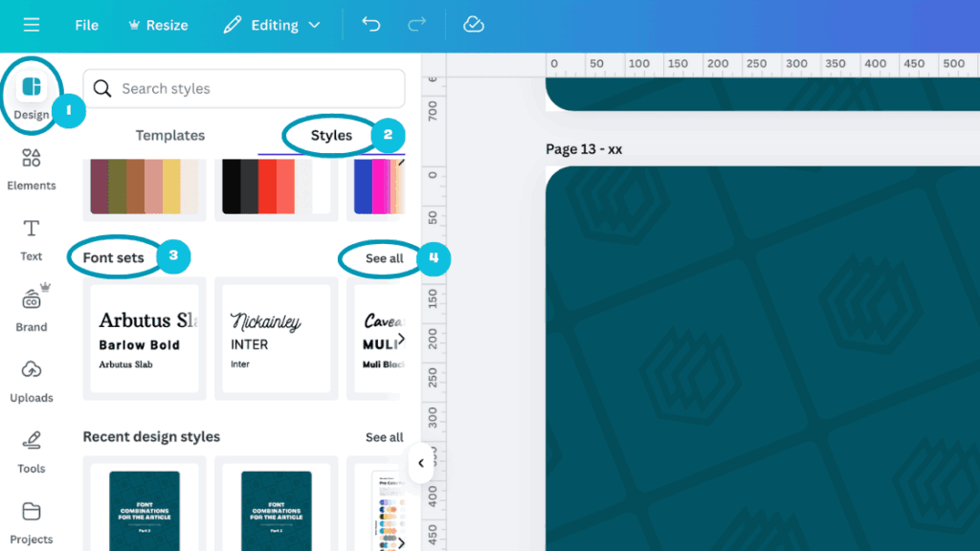
Task: Click the Undo arrow
Action: (371, 25)
